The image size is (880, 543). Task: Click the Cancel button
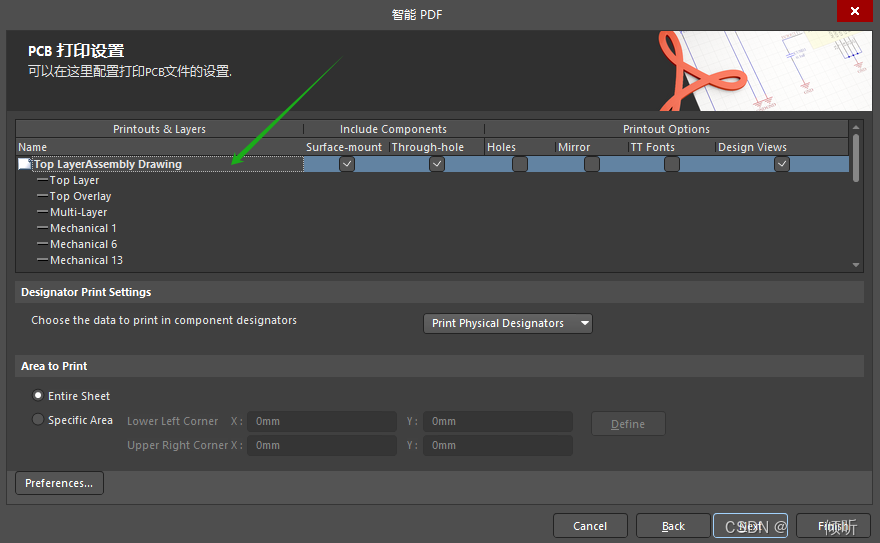tap(590, 526)
